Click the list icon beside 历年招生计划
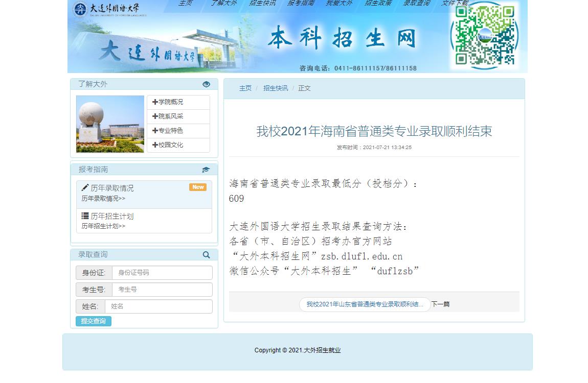 (x=85, y=216)
